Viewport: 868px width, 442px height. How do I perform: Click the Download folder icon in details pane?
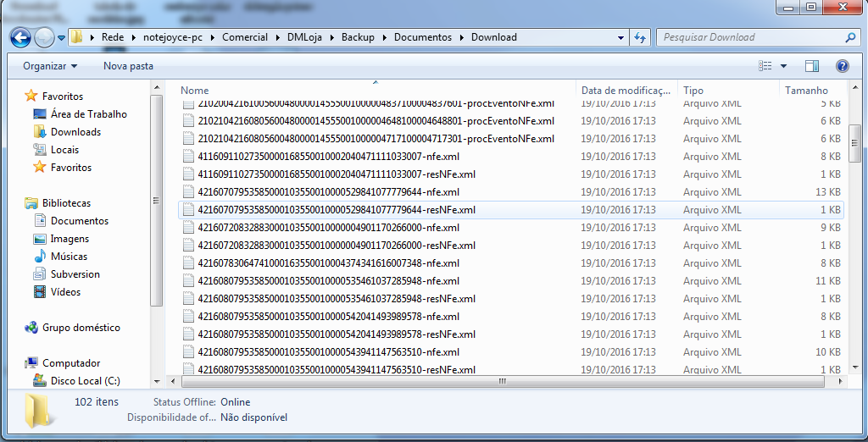[x=39, y=411]
